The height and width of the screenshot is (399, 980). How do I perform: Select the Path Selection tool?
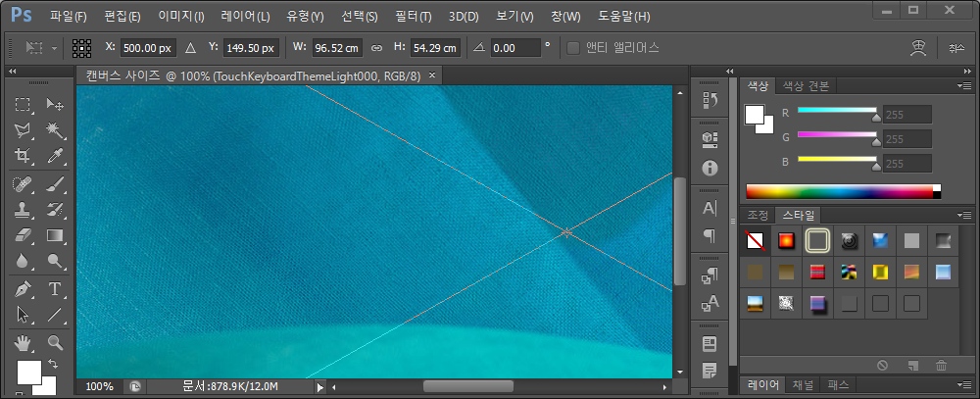pos(24,315)
